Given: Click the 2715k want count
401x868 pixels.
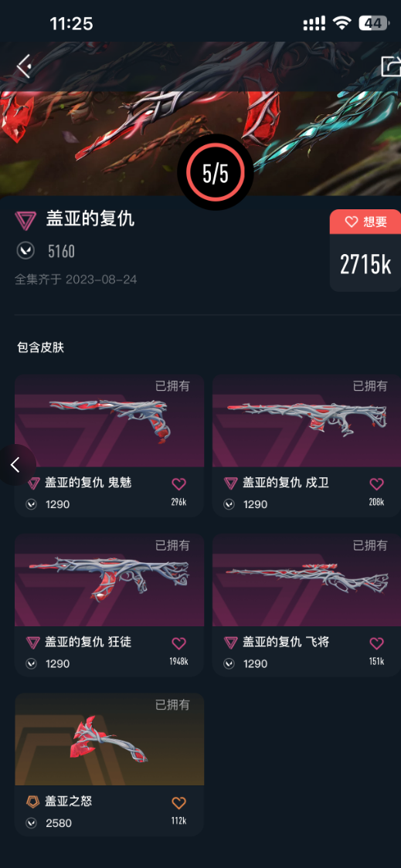Looking at the screenshot, I should click(x=365, y=265).
